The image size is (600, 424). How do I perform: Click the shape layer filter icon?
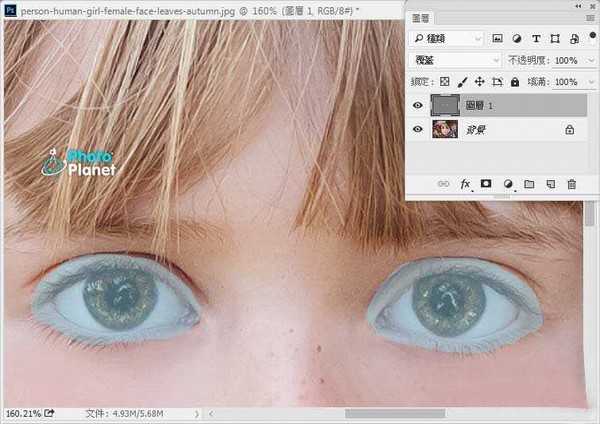point(554,38)
